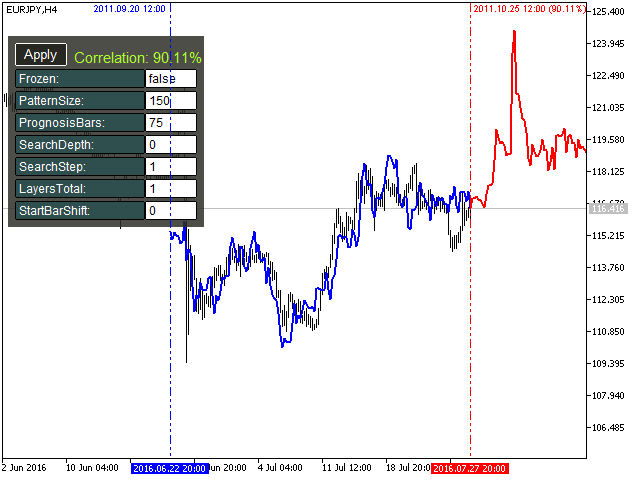Viewport: 640px width, 480px height.
Task: Click the red 2011.10.25 12:00 label
Action: tap(529, 9)
